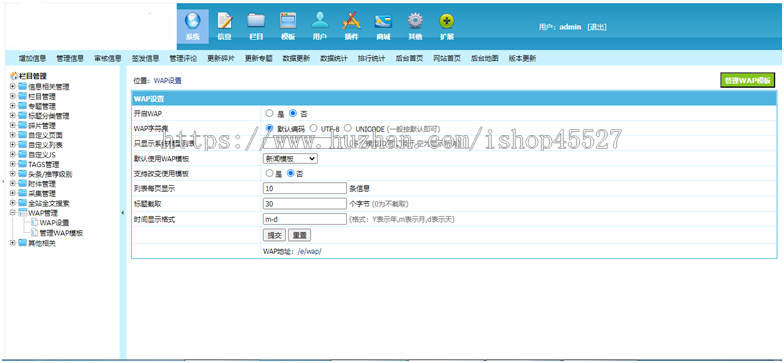The width and height of the screenshot is (784, 363).
Task: Expand the 标题分类管理 tree node
Action: click(x=12, y=116)
